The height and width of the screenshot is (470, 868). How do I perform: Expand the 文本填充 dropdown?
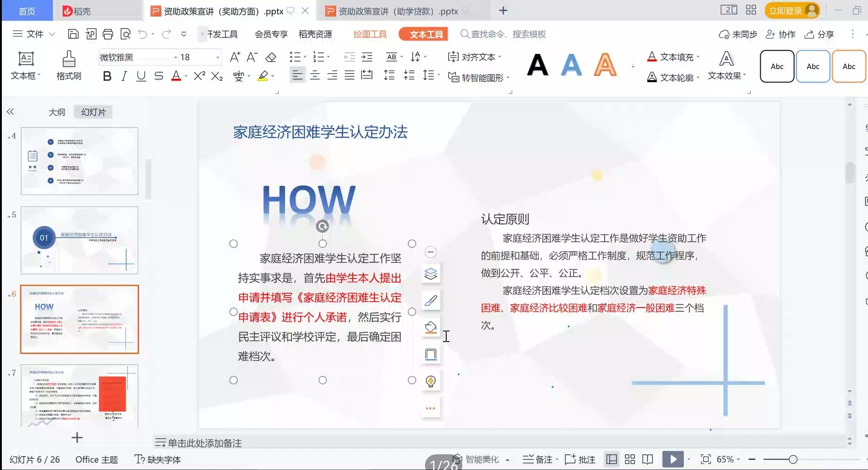698,57
